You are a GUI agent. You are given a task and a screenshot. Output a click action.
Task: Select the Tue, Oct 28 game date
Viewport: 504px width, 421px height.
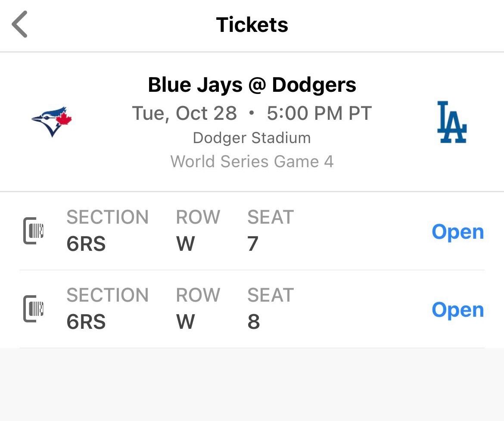(184, 113)
